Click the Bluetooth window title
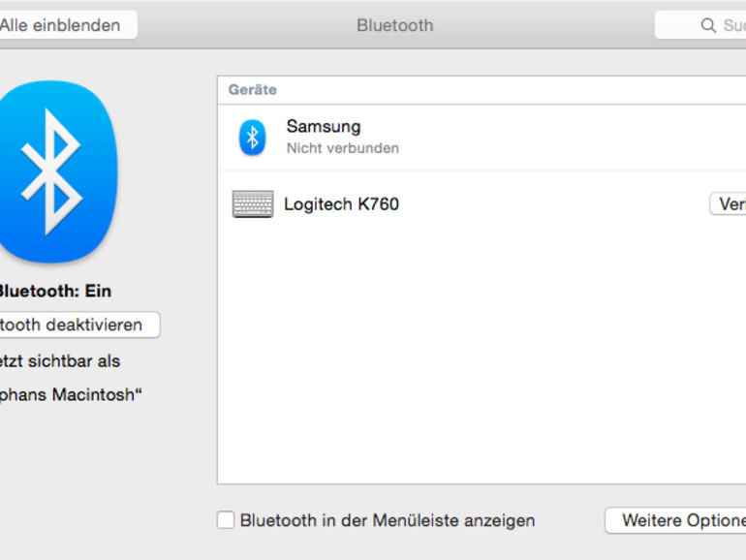Viewport: 746px width, 560px height. (395, 25)
